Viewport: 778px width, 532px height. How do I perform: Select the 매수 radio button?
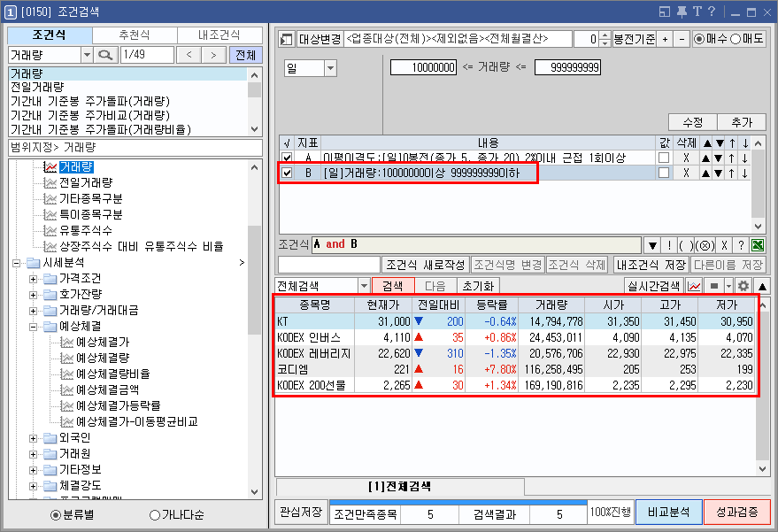coord(699,39)
